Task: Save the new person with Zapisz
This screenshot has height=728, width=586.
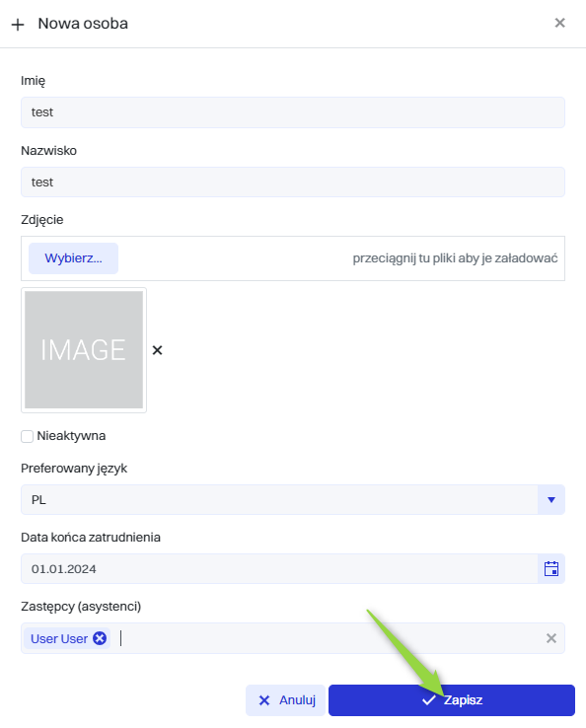Action: [452, 700]
